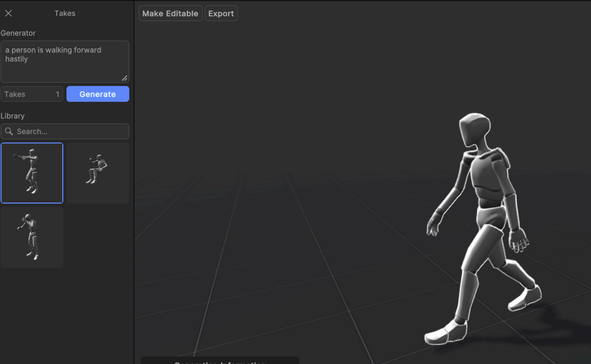The width and height of the screenshot is (591, 364).
Task: Open the Generation Information panel at bottom
Action: click(220, 361)
